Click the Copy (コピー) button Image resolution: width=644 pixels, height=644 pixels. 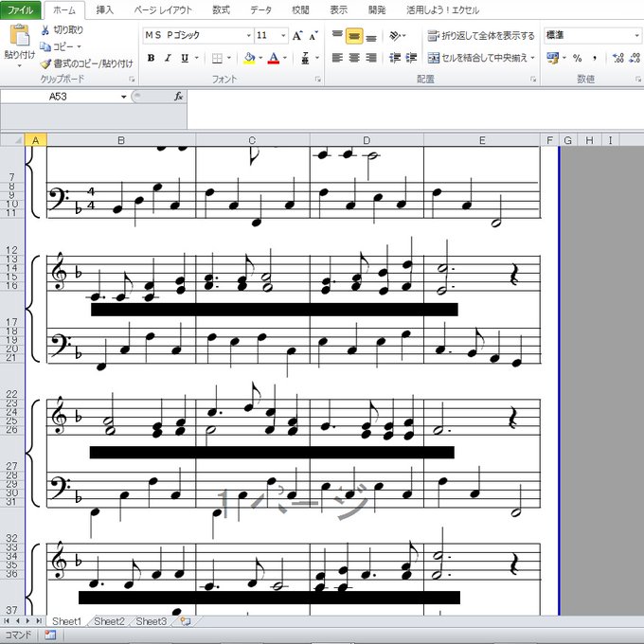(x=58, y=46)
